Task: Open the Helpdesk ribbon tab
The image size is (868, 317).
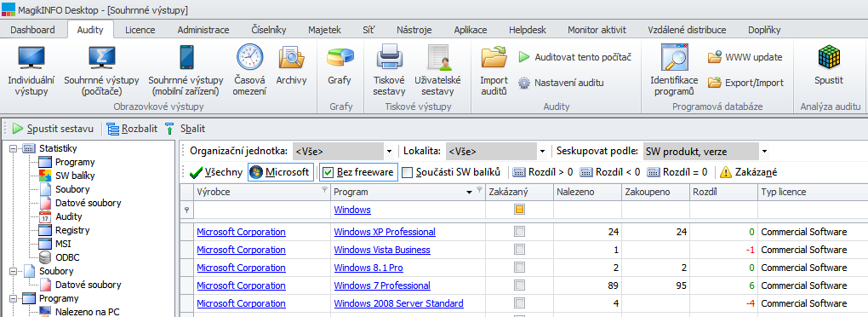Action: pyautogui.click(x=527, y=30)
